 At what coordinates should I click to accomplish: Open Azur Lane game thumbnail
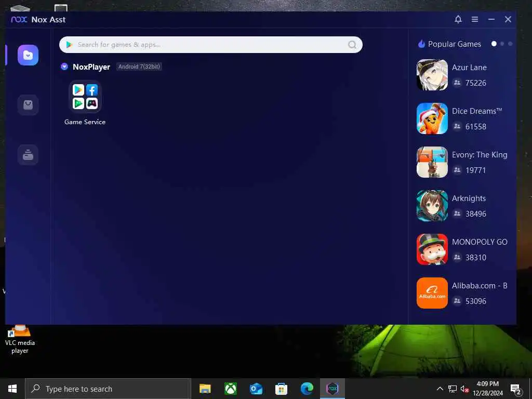432,75
